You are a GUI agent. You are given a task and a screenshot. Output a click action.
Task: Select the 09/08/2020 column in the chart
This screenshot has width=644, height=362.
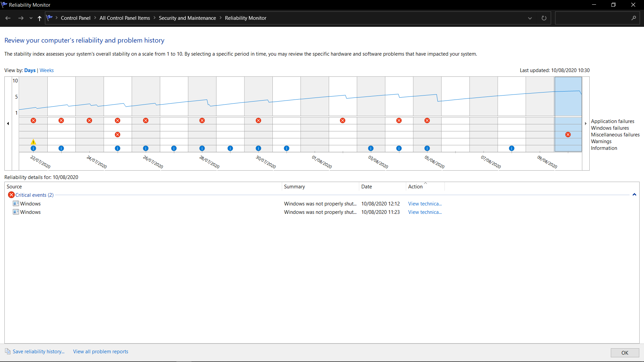coord(540,114)
